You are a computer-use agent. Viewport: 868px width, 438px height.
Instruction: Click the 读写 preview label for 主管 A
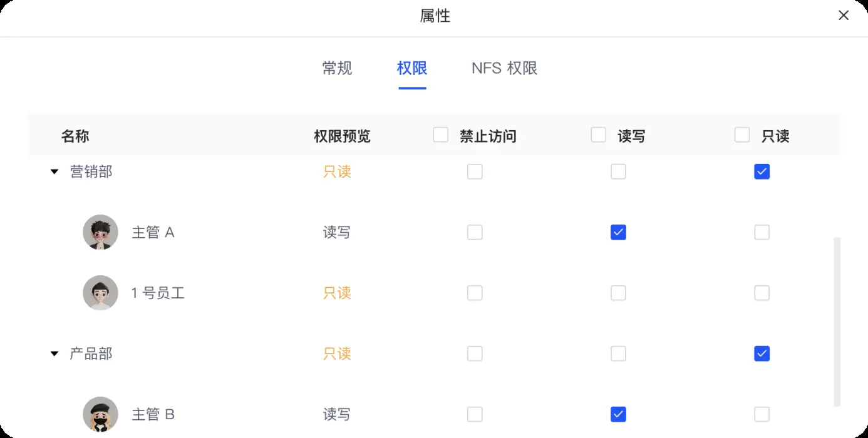[x=336, y=232]
